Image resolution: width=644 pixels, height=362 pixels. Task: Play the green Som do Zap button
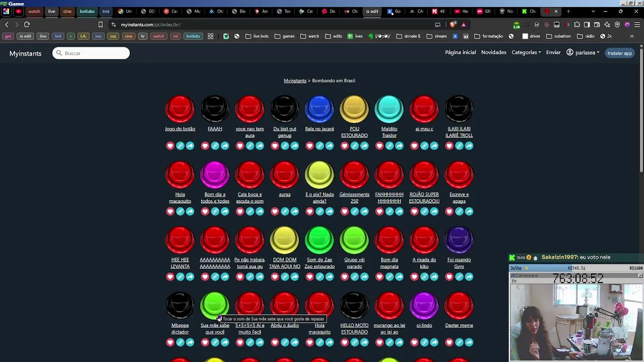coord(319,240)
